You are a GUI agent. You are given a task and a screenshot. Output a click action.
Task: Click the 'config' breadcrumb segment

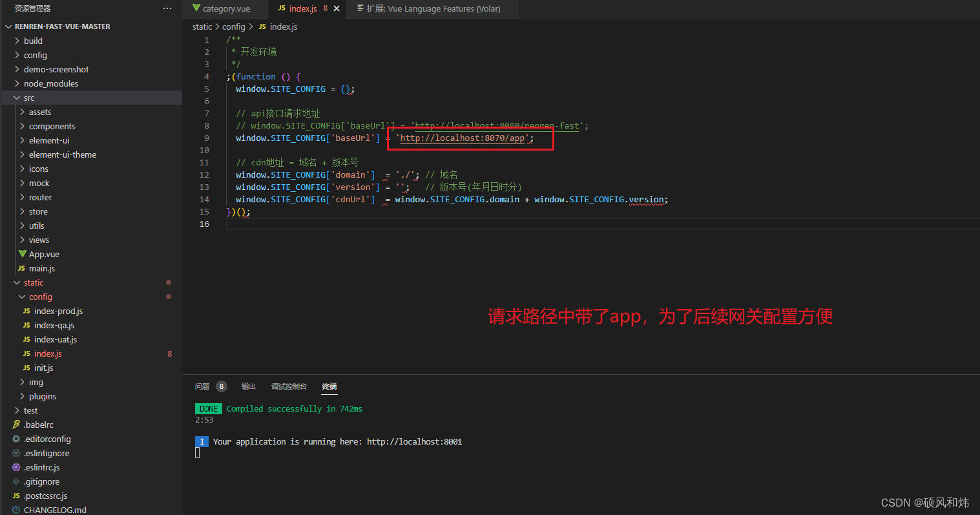click(x=233, y=26)
